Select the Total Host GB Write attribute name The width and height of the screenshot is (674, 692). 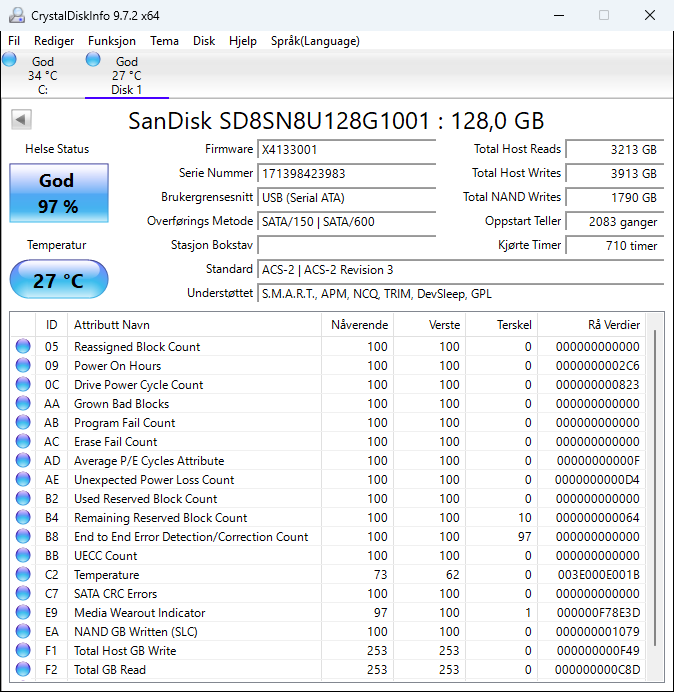pos(125,651)
